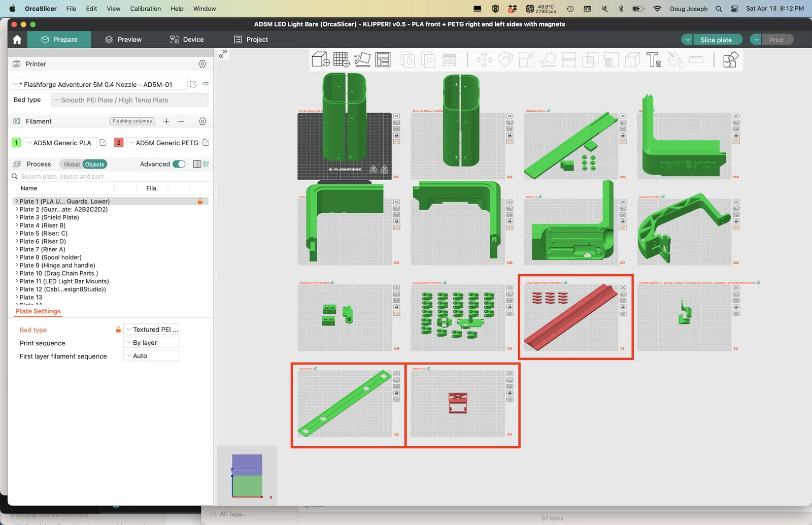The height and width of the screenshot is (525, 812).
Task: Open the First layer filament sequence dropdown
Action: (x=151, y=356)
